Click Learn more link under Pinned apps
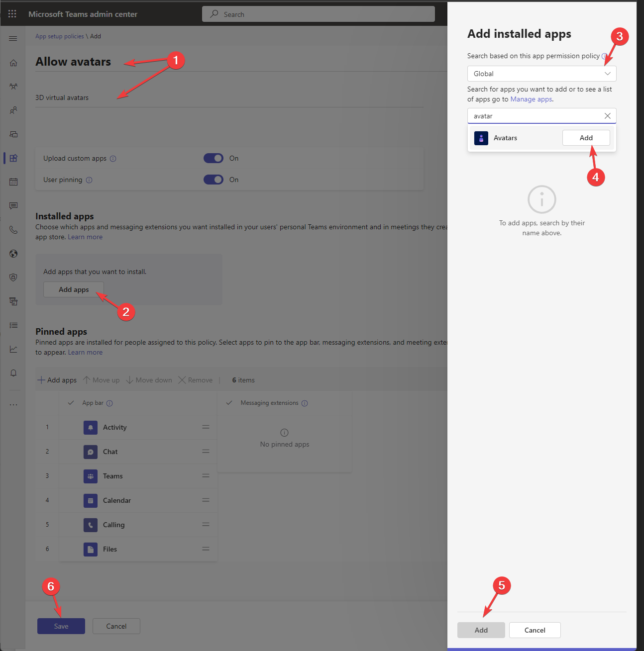Viewport: 644px width, 651px height. [x=85, y=353]
